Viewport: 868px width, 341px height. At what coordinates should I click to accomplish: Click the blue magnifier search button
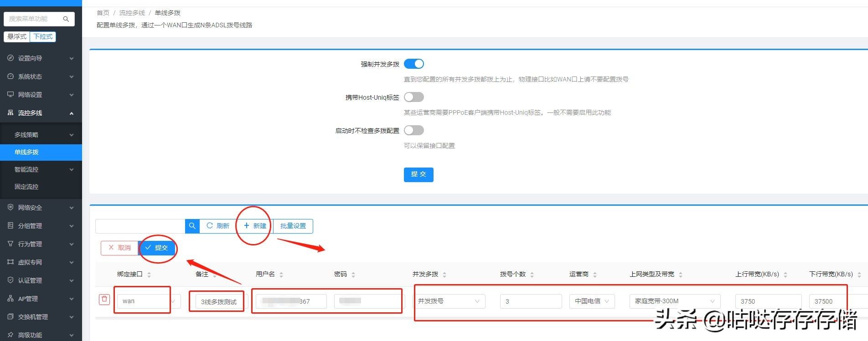tap(192, 226)
